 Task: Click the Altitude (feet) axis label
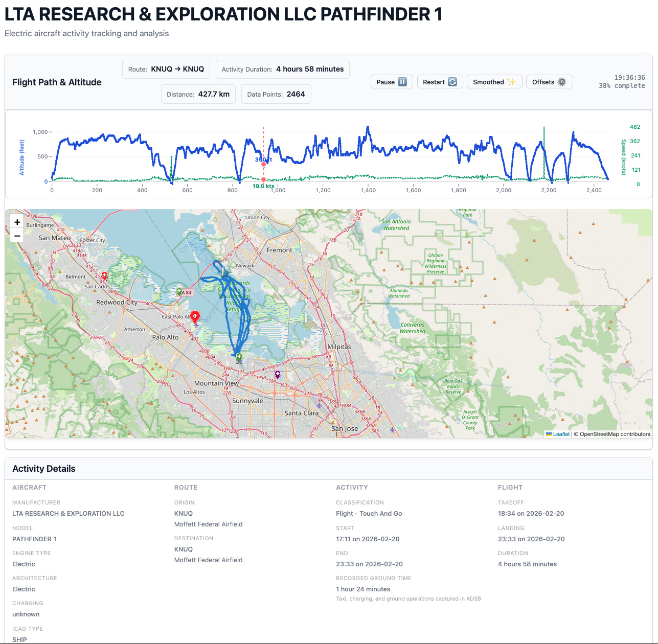tap(22, 157)
